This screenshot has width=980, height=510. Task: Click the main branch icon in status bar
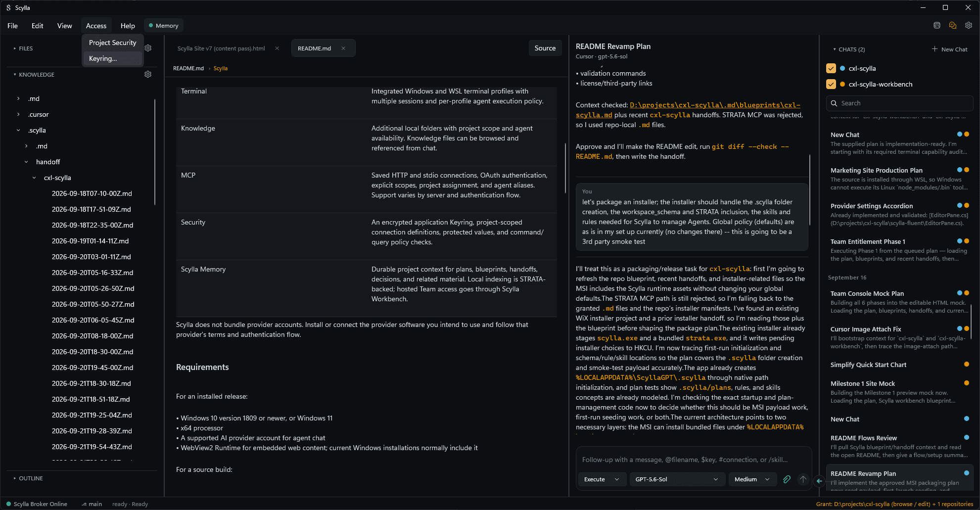84,504
